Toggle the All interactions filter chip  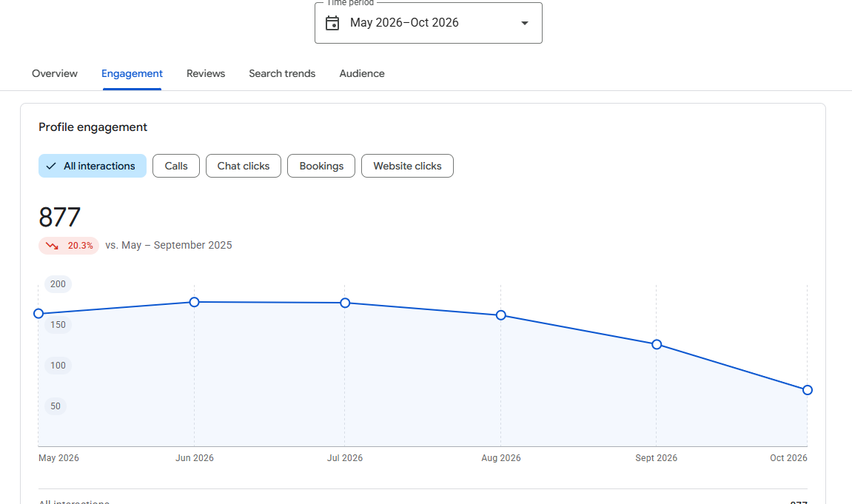tap(93, 166)
